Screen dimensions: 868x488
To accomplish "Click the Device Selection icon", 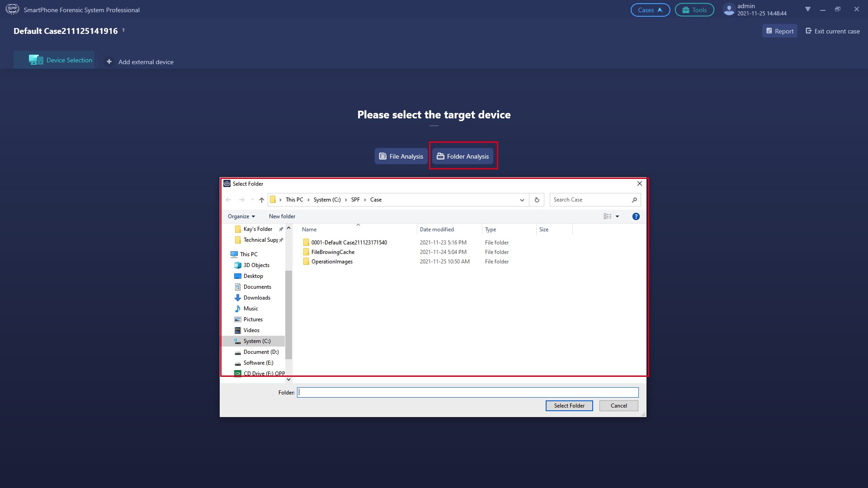I will 35,60.
